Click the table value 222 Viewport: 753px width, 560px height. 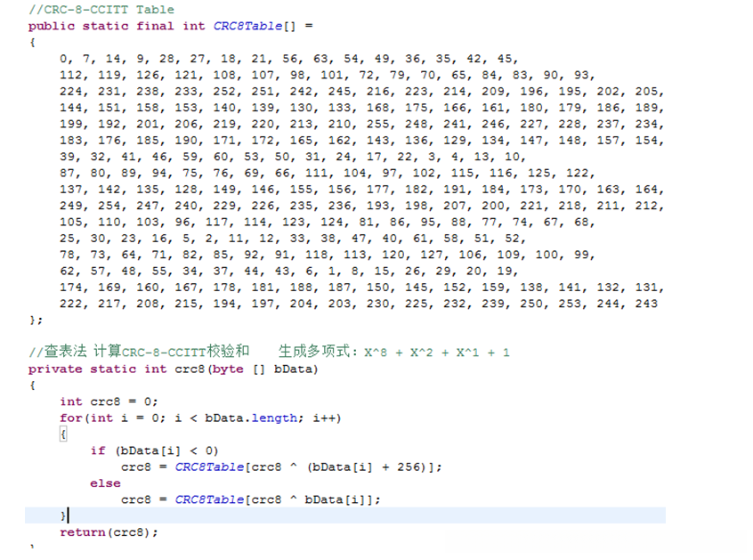click(71, 304)
